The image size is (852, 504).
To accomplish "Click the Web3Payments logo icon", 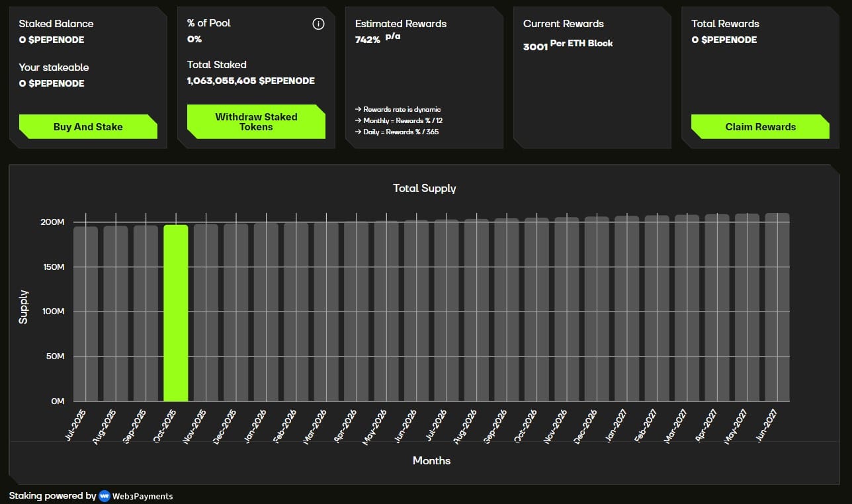I will (x=104, y=495).
